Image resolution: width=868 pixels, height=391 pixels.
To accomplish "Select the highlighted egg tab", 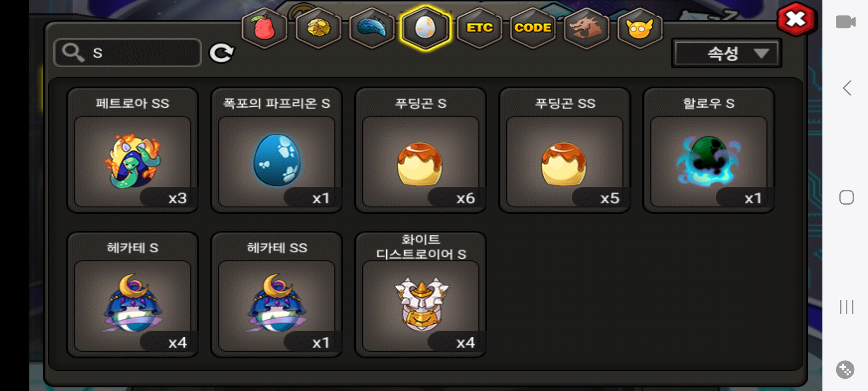I will 425,28.
